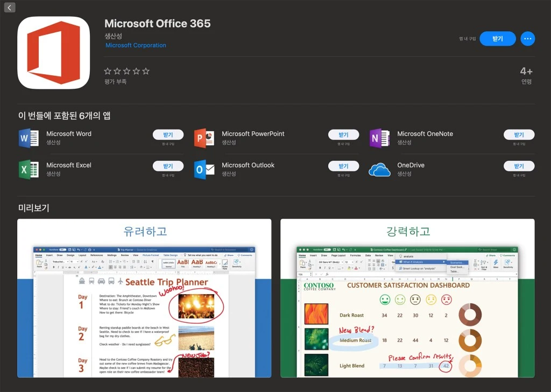The image size is (551, 392).
Task: Click 받기 next to Microsoft PowerPoint
Action: point(344,134)
